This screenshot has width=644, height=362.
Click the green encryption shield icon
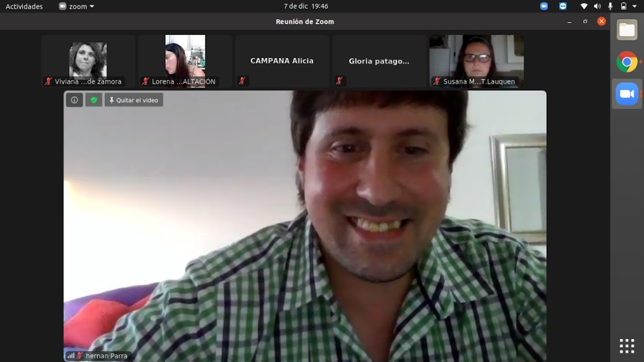pyautogui.click(x=94, y=100)
